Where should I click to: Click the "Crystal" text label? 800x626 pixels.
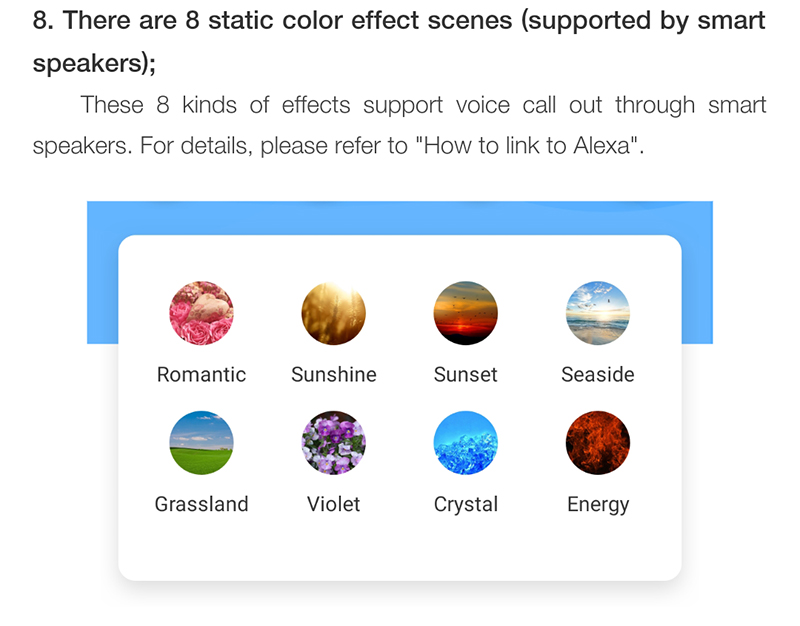pyautogui.click(x=466, y=505)
